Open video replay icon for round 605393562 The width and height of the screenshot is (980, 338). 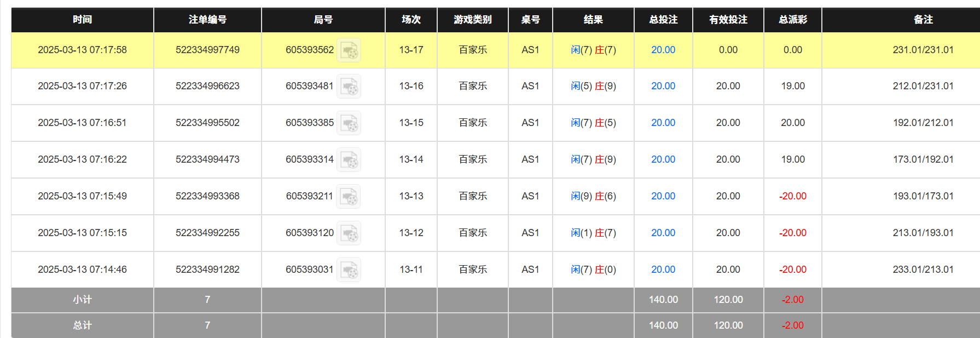click(349, 50)
